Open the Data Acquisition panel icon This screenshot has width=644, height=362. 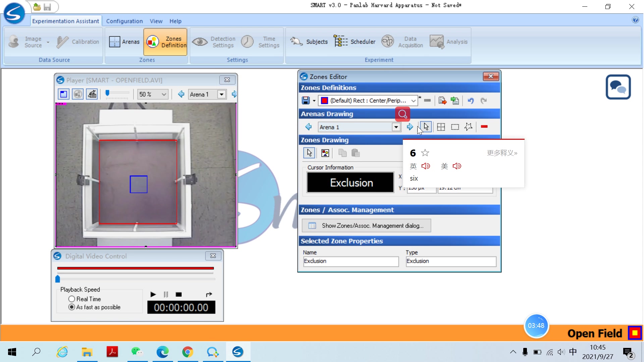(389, 42)
